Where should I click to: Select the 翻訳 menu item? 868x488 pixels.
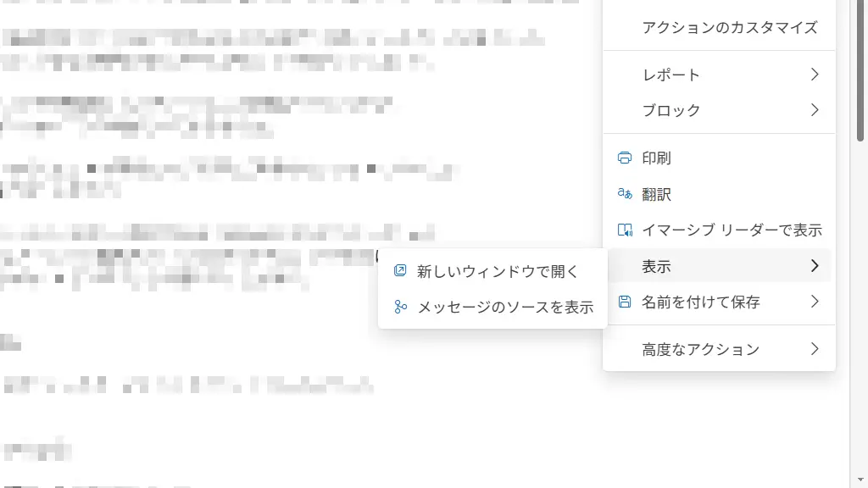coord(719,194)
